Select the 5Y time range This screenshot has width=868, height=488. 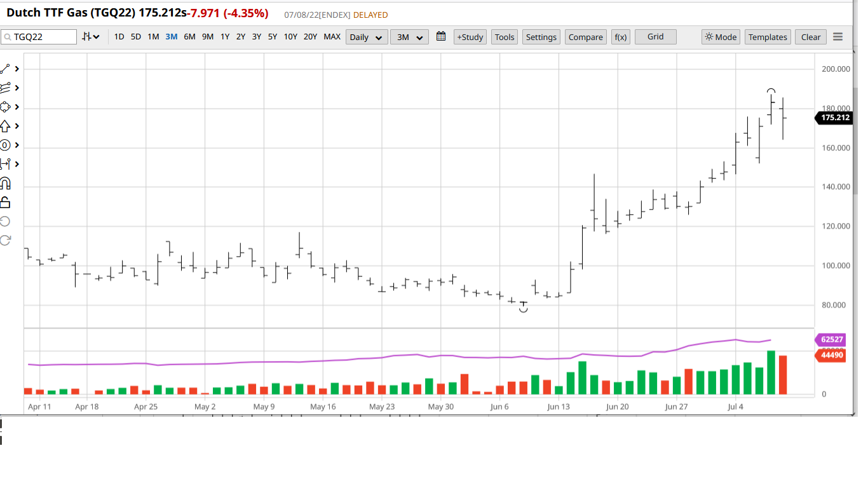(273, 37)
